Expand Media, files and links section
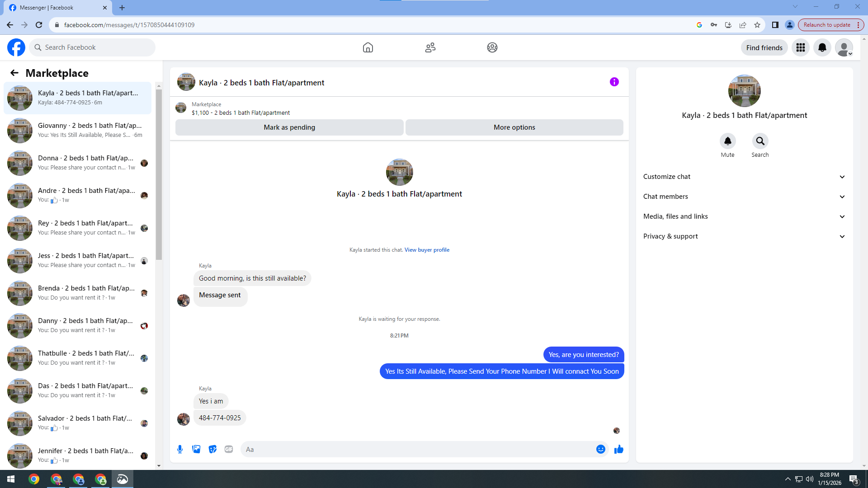 point(744,216)
